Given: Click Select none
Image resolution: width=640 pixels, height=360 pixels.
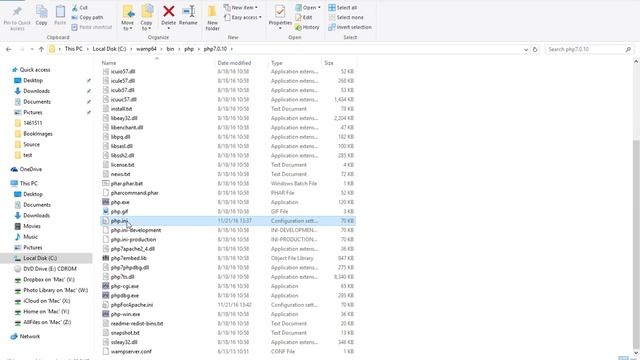Looking at the screenshot, I should click(x=346, y=18).
